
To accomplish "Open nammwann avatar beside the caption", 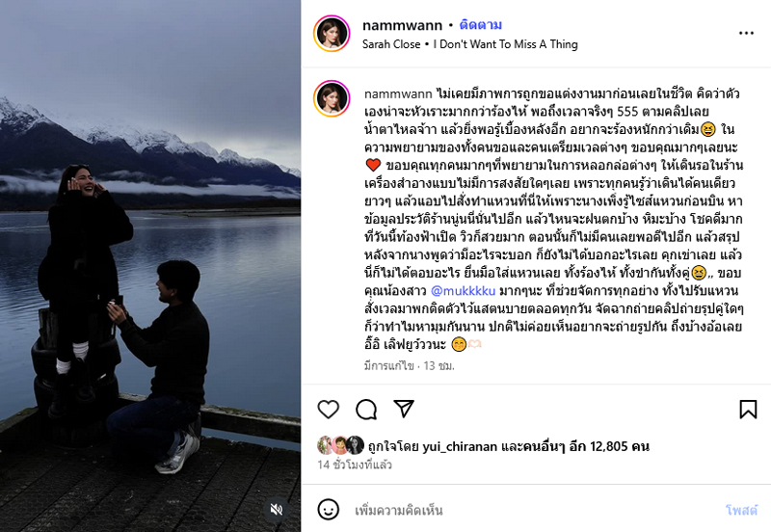I will pyautogui.click(x=332, y=98).
